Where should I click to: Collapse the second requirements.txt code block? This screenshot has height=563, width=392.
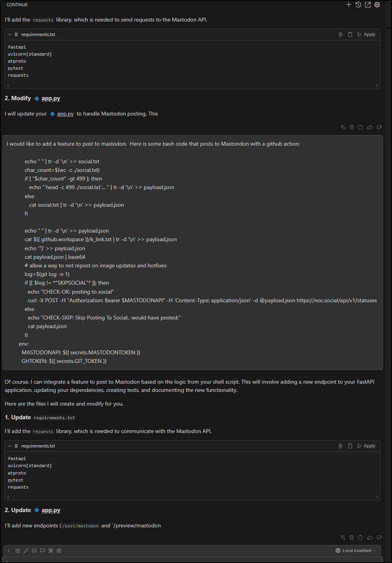tap(9, 446)
